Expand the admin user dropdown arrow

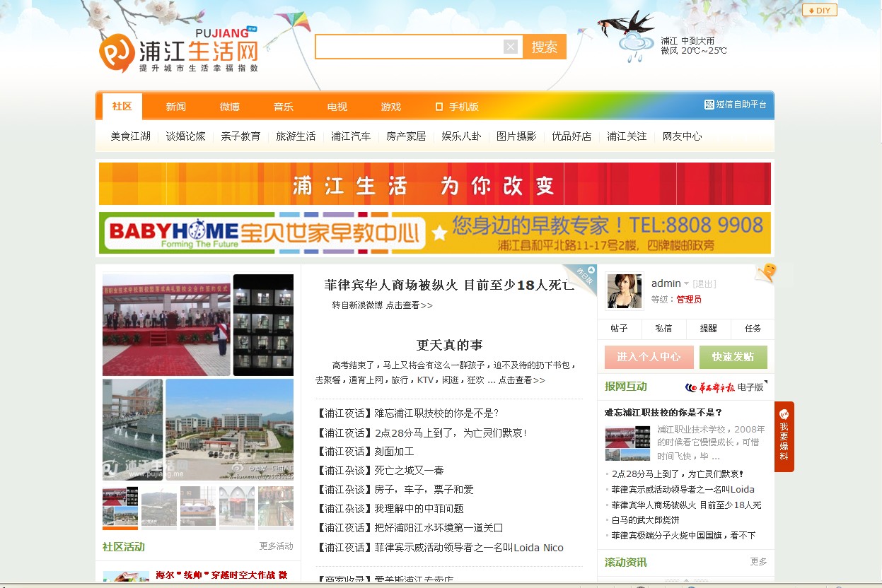(686, 284)
